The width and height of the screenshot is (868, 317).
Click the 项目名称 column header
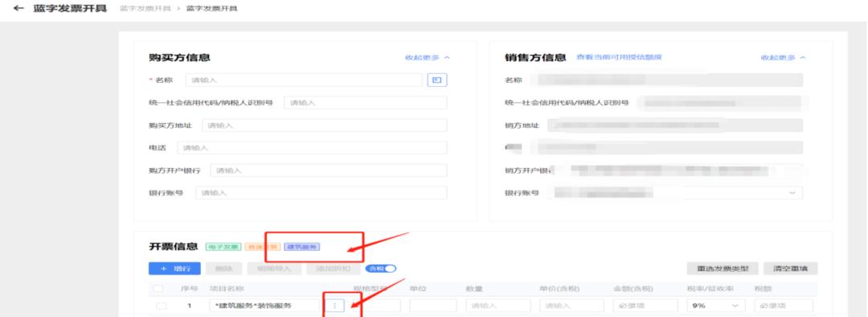(227, 288)
